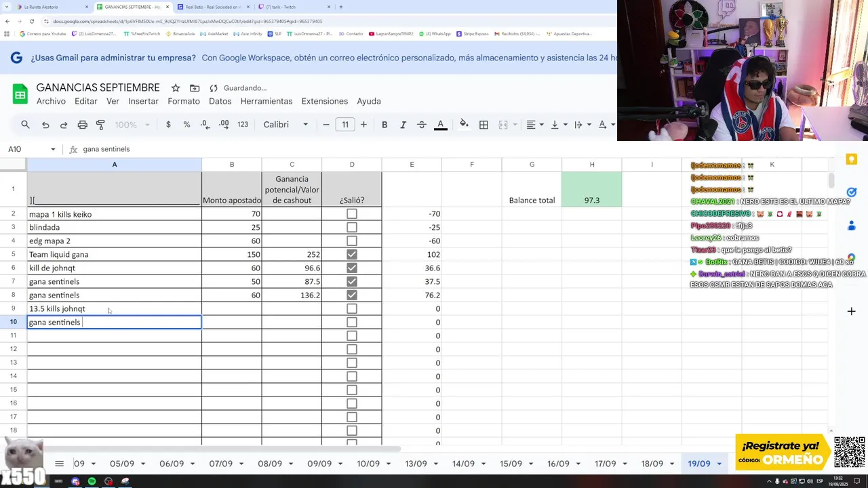Activate the paint format tool
This screenshot has height=488, width=868.
(100, 125)
